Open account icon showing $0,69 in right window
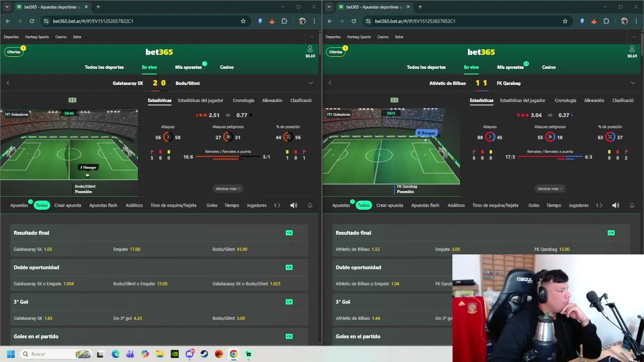 point(632,51)
